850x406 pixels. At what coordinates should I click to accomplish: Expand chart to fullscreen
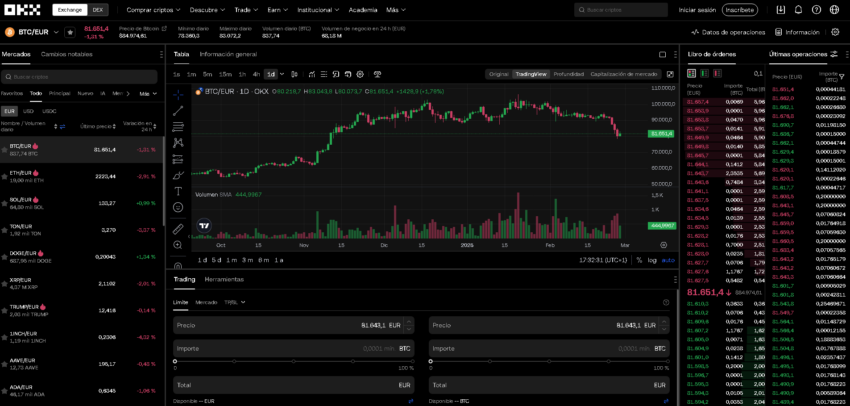click(670, 74)
